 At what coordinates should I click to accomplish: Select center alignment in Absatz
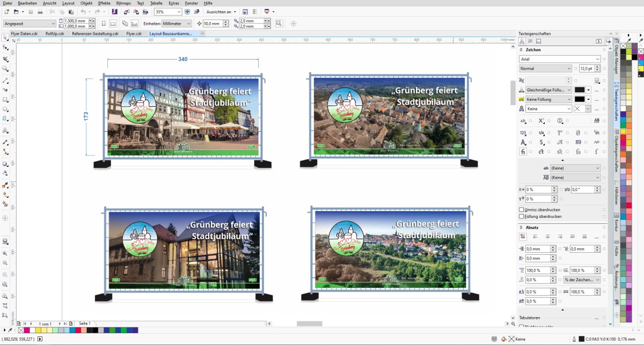coord(548,236)
